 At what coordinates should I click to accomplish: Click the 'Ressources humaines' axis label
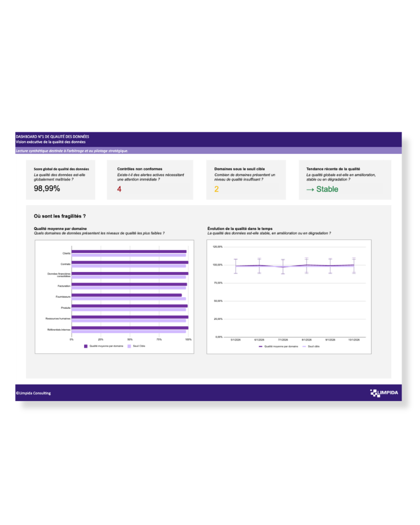click(x=58, y=319)
